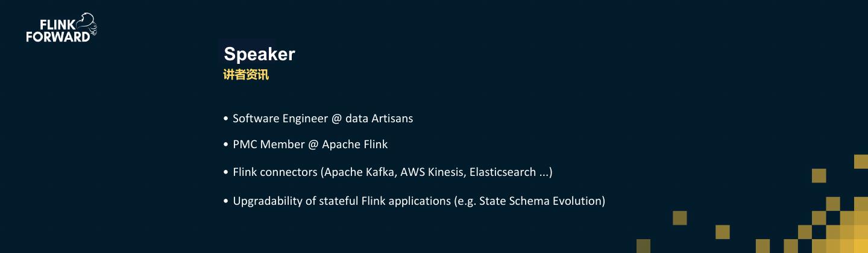The height and width of the screenshot is (253, 868).
Task: Click the words Software Engineer
Action: coord(280,119)
